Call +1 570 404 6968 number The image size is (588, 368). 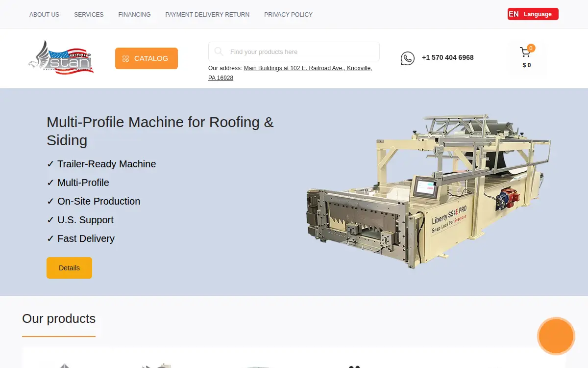tap(448, 57)
